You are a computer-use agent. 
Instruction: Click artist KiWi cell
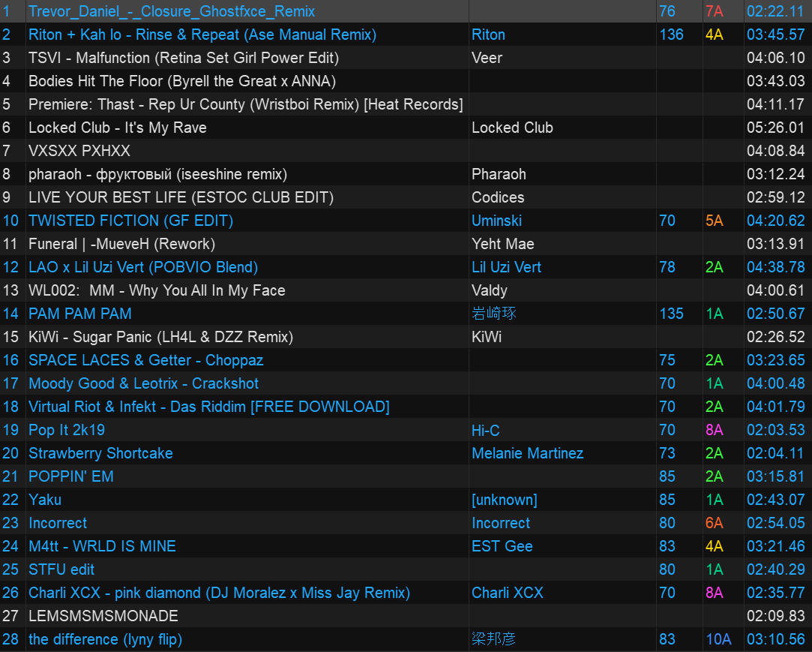487,337
